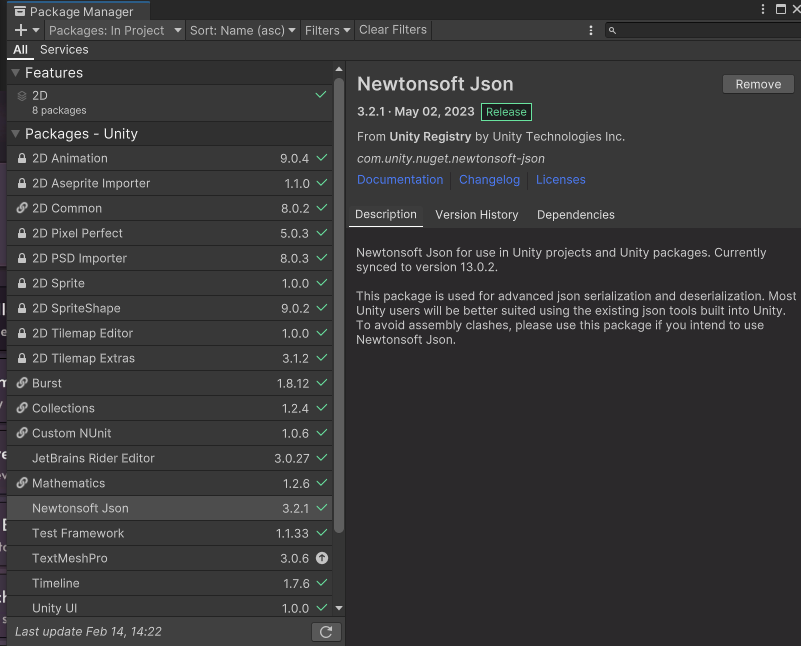Collapse the Packages - Unity section
801x646 pixels.
pos(15,134)
